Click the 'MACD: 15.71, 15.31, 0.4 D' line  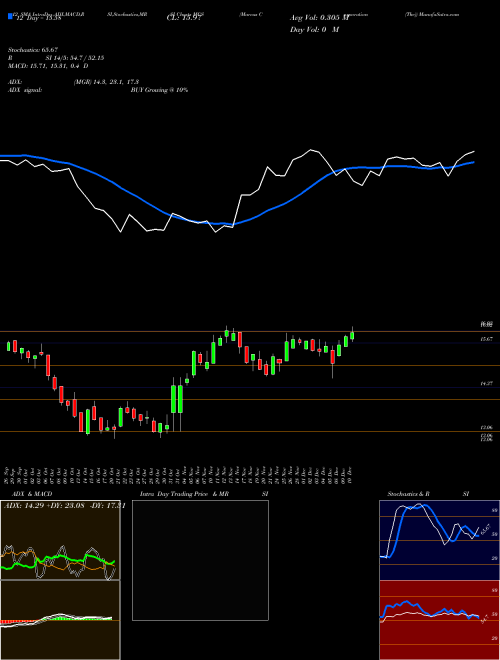(48, 66)
